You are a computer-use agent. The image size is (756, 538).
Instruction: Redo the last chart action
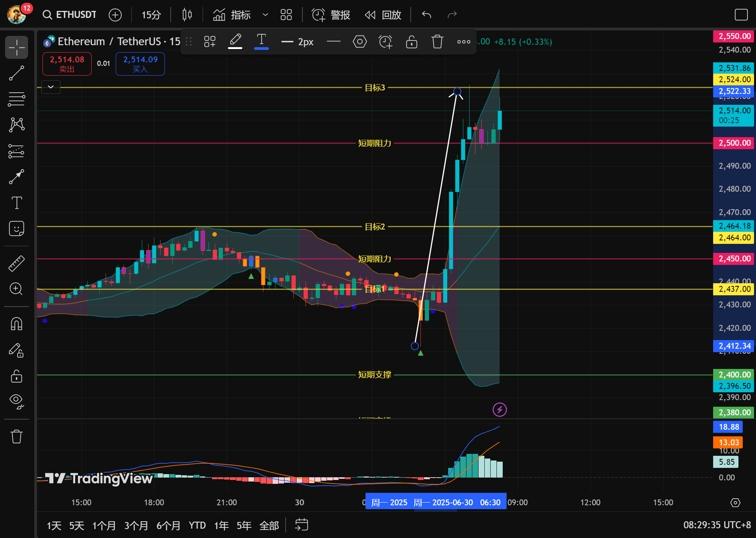(x=452, y=15)
